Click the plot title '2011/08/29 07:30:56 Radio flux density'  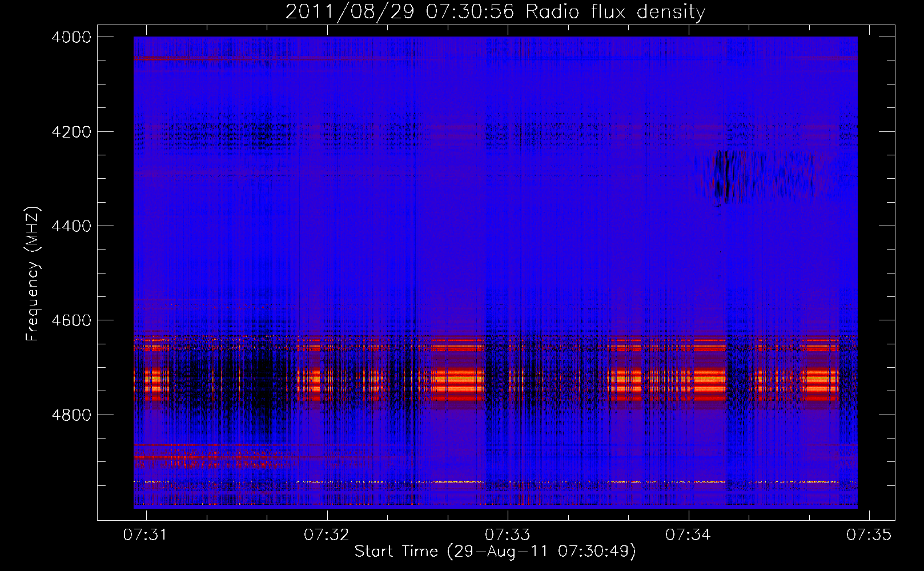click(495, 11)
